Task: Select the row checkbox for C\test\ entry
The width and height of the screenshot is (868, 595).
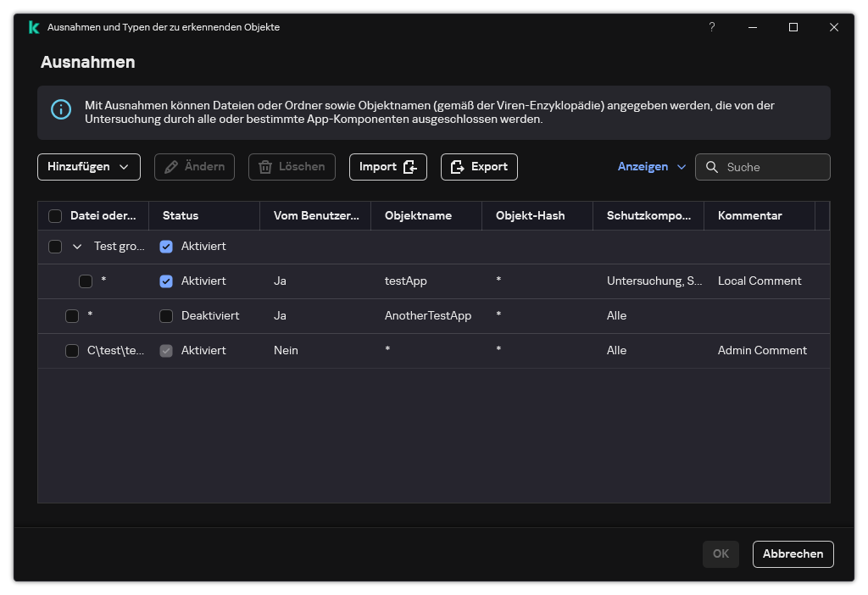Action: click(x=72, y=351)
